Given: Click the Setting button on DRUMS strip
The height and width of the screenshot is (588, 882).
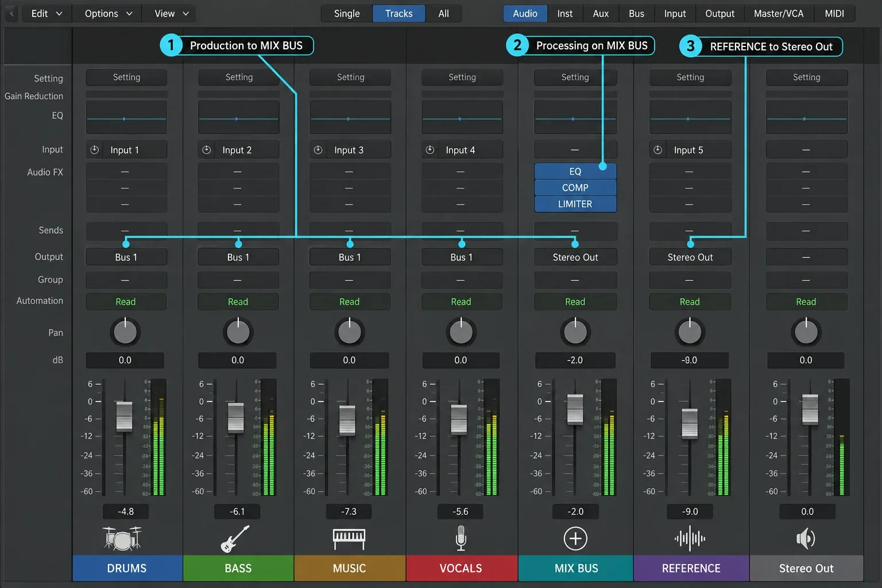Looking at the screenshot, I should point(126,77).
